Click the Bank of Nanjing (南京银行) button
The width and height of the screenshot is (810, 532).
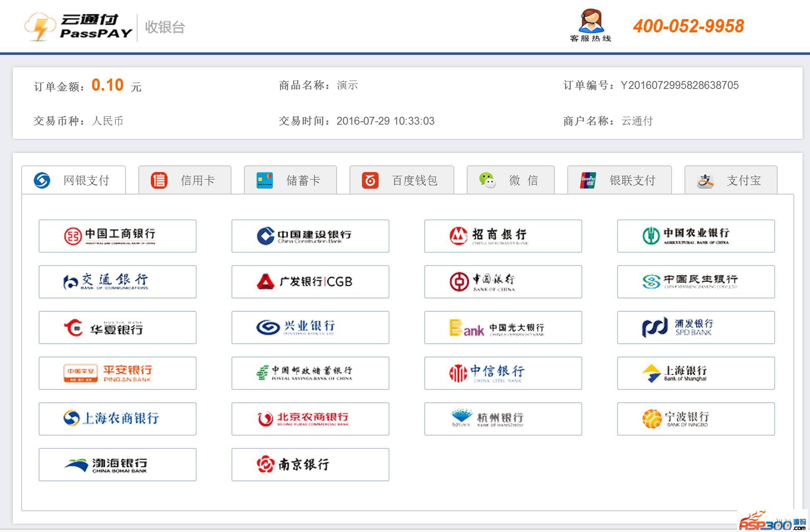coord(310,465)
